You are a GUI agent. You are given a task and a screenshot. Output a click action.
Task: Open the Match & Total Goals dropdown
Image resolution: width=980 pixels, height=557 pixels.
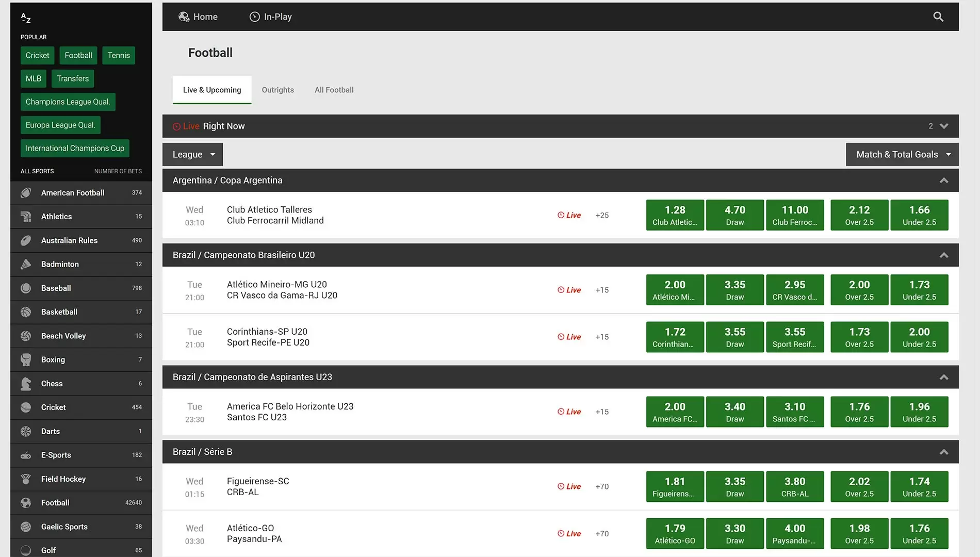(x=902, y=155)
